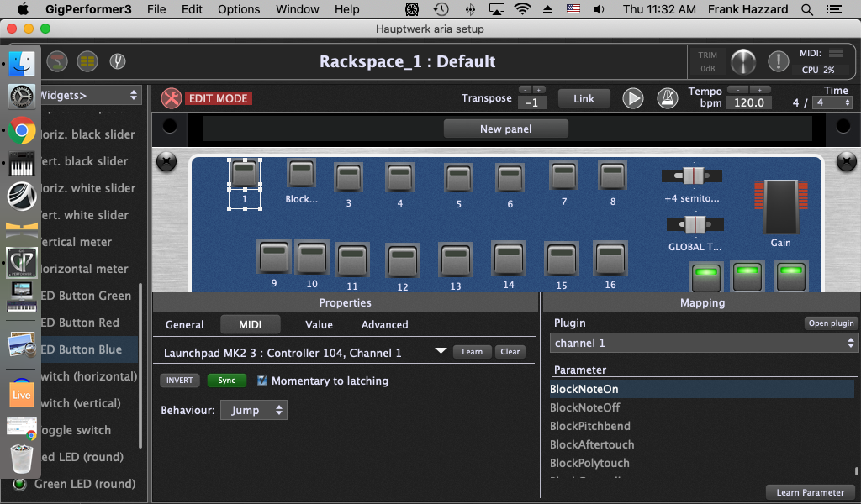861x504 pixels.
Task: Open the Widgets category dropdown
Action: pos(90,95)
